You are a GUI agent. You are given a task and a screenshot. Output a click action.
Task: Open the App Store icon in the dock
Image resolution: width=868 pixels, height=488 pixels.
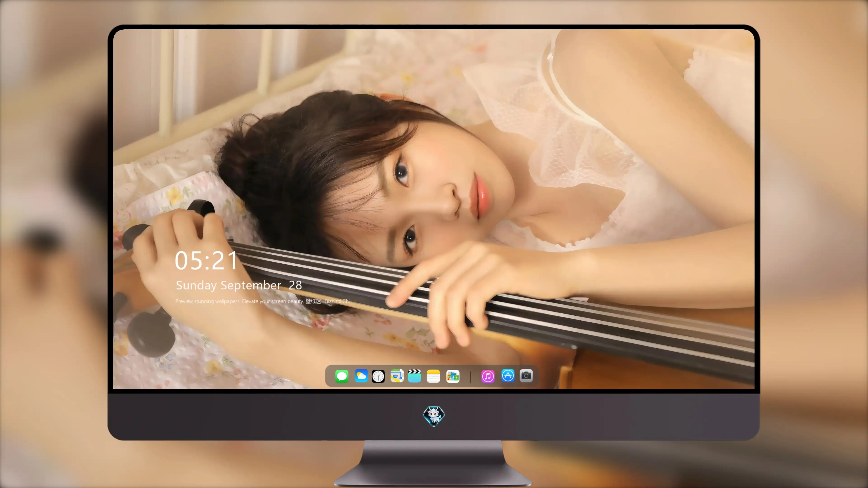(x=508, y=375)
